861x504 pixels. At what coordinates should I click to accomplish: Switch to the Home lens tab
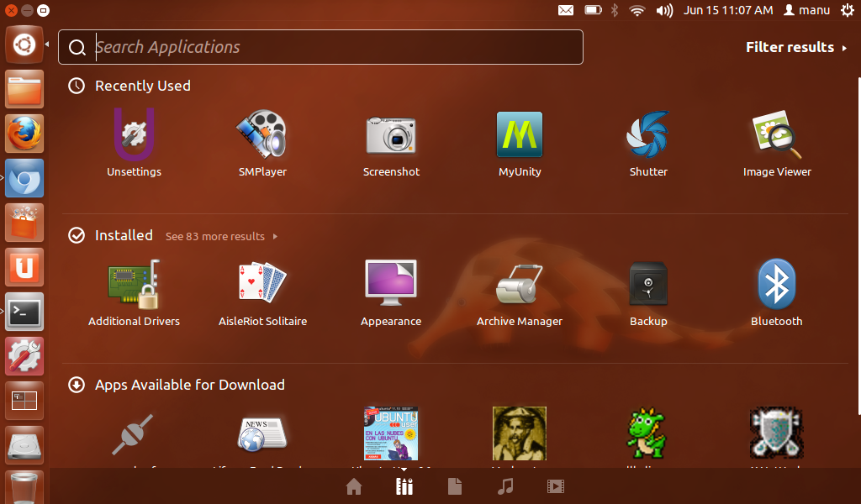coord(354,486)
